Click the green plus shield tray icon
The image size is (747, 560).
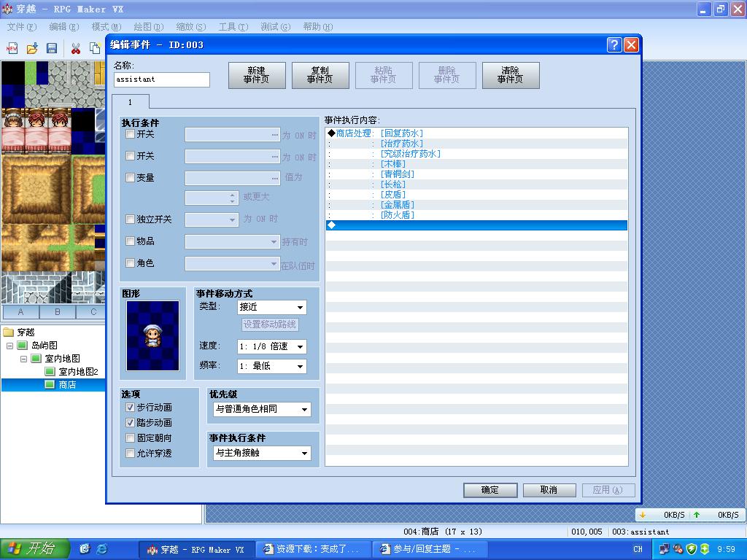click(x=705, y=549)
